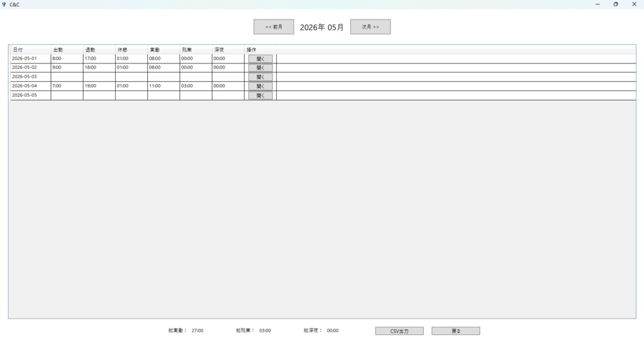This screenshot has width=644, height=343.
Task: Open the 2026-05-02 row with 開く
Action: point(260,68)
